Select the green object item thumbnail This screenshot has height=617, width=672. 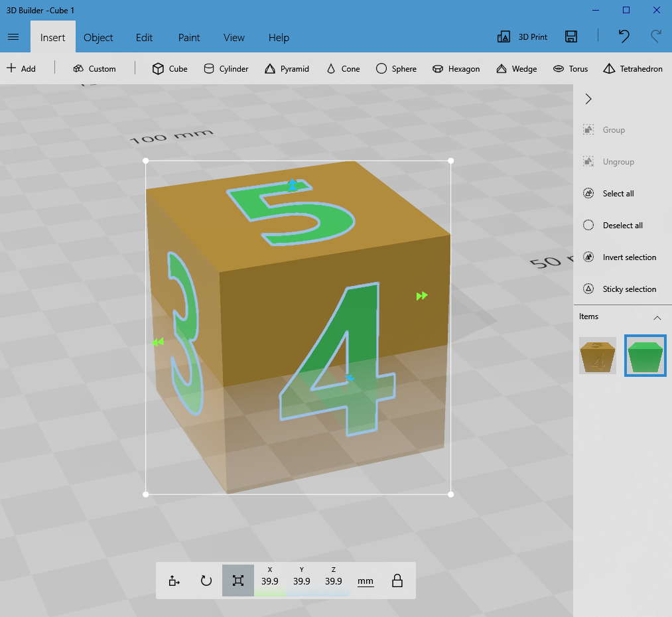pyautogui.click(x=645, y=356)
